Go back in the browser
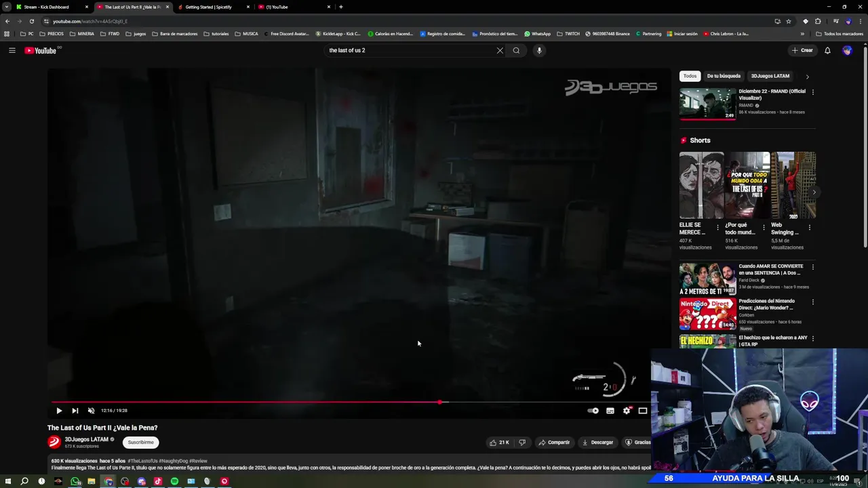 tap(7, 21)
